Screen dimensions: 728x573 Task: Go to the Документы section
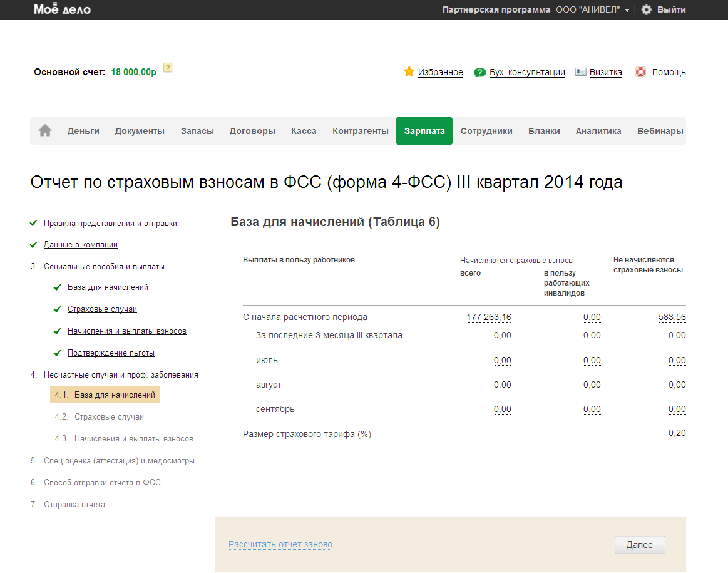140,131
